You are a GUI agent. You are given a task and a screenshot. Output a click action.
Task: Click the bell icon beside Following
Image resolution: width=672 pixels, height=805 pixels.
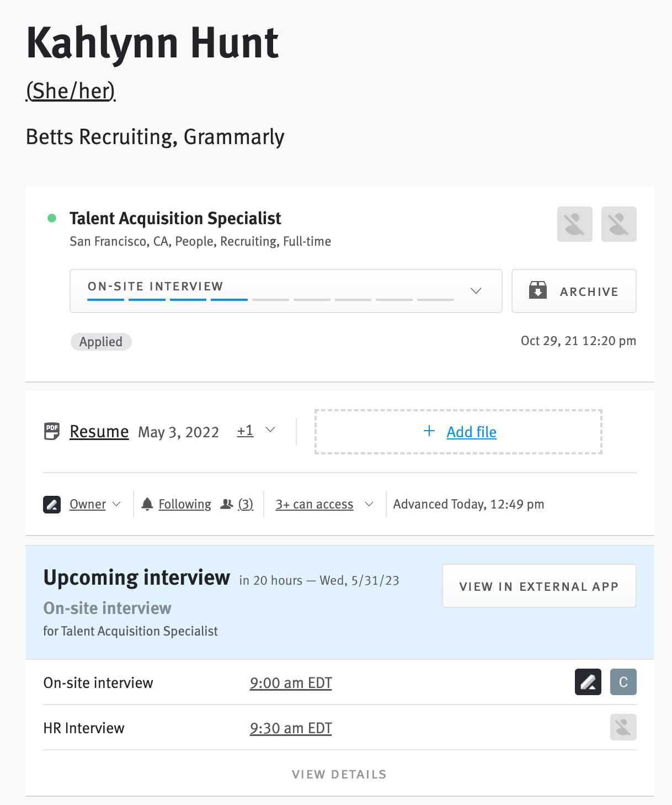point(147,504)
